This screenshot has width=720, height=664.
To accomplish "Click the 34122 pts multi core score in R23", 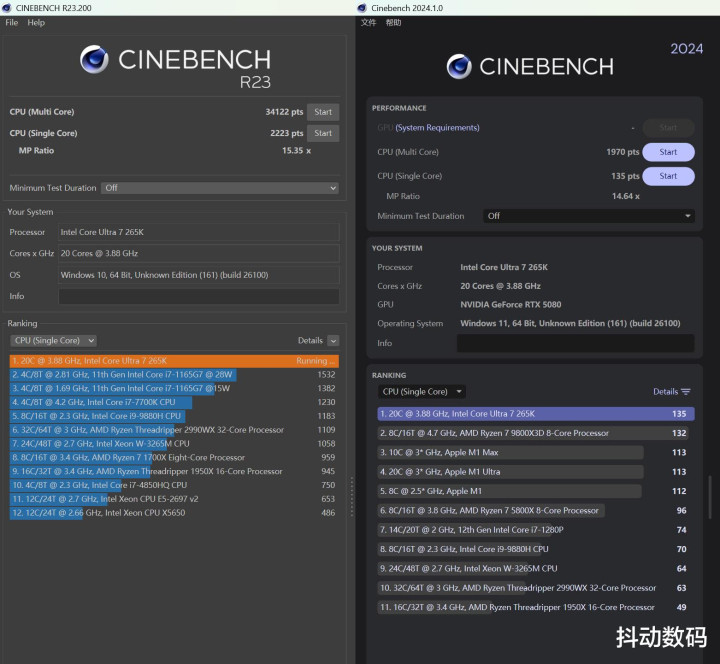I will 284,112.
